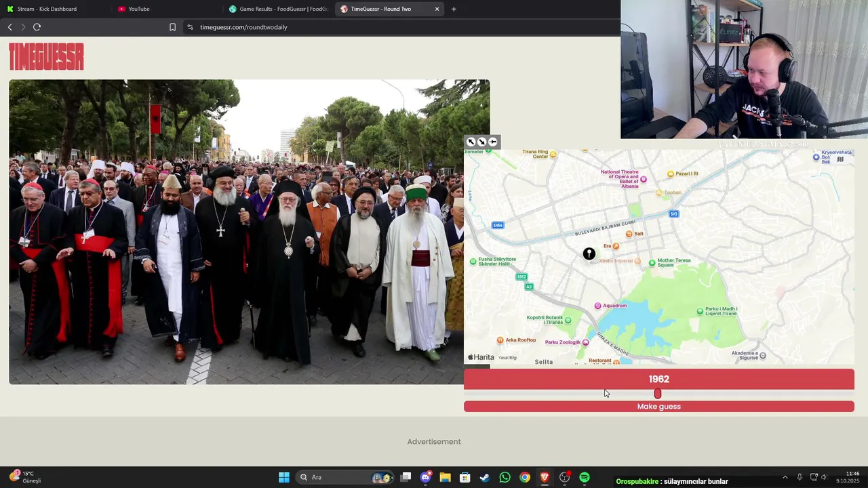Click the 1962 year display bar
The height and width of the screenshot is (488, 868).
click(658, 380)
